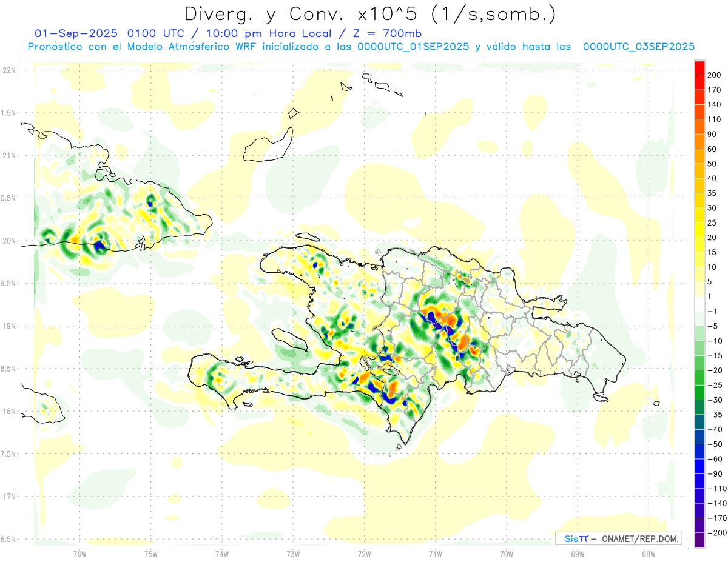Viewport: 728px width, 562px height.
Task: Click the '69W' longitude label
Action: [x=577, y=553]
